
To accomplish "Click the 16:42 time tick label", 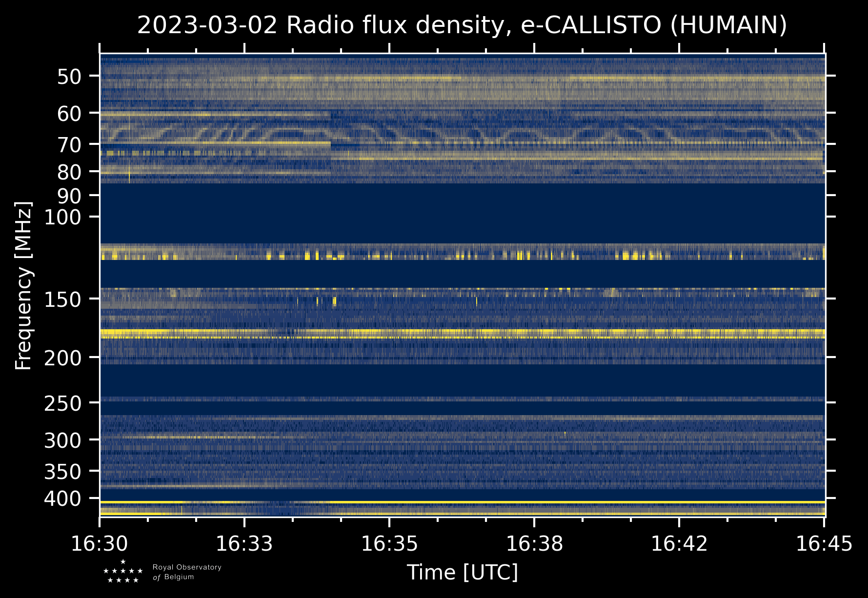I will click(679, 544).
